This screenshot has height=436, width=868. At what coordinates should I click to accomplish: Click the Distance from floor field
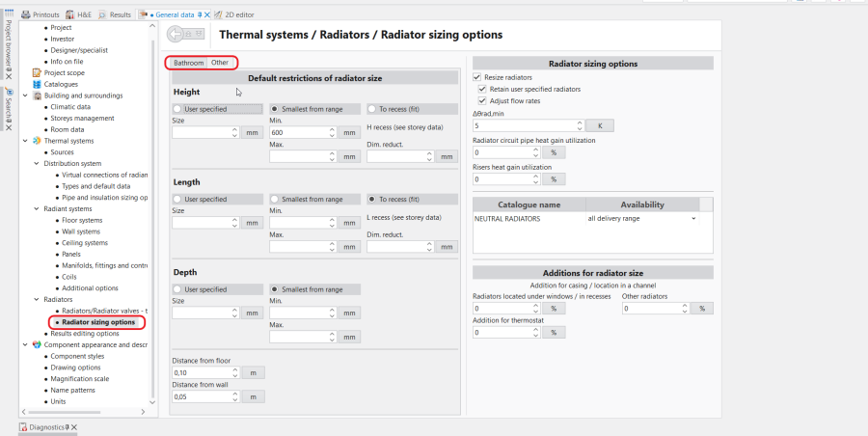(205, 373)
